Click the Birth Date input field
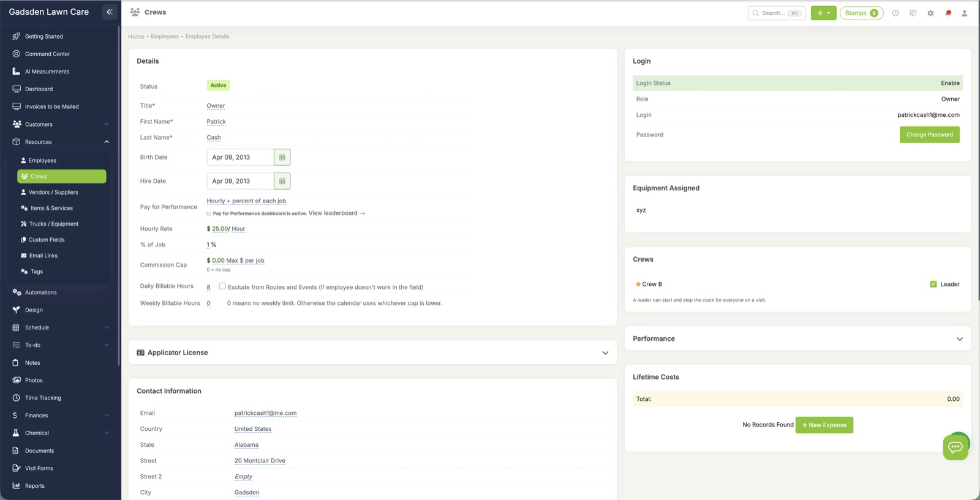Viewport: 980px width, 500px height. point(240,157)
